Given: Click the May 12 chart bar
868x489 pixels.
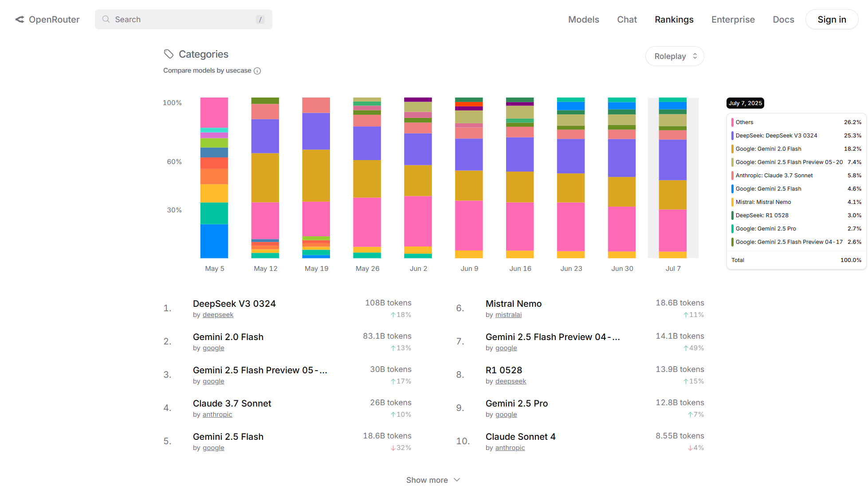Looking at the screenshot, I should click(265, 178).
